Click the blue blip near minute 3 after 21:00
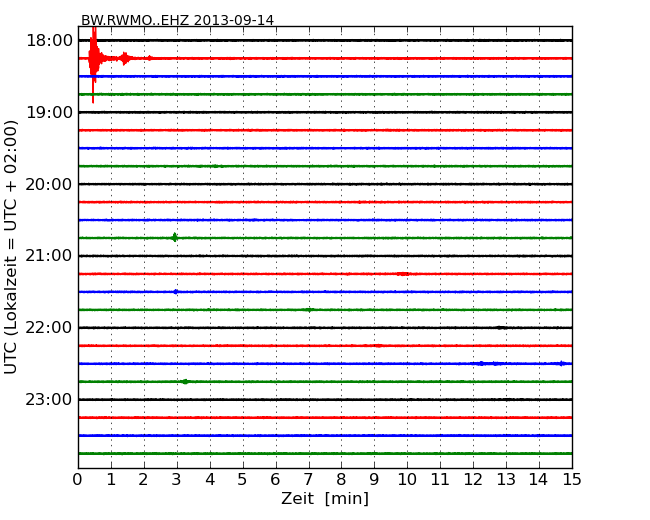The width and height of the screenshot is (650, 520). (x=176, y=292)
